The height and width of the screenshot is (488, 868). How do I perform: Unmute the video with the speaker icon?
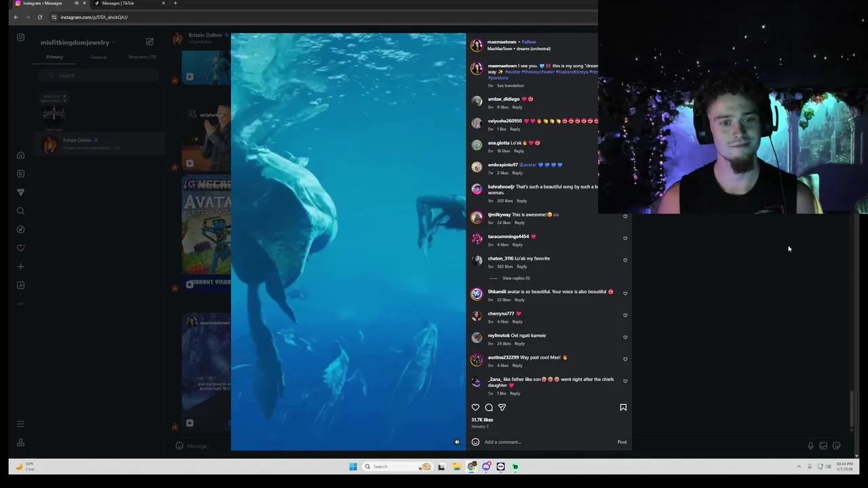(x=457, y=442)
